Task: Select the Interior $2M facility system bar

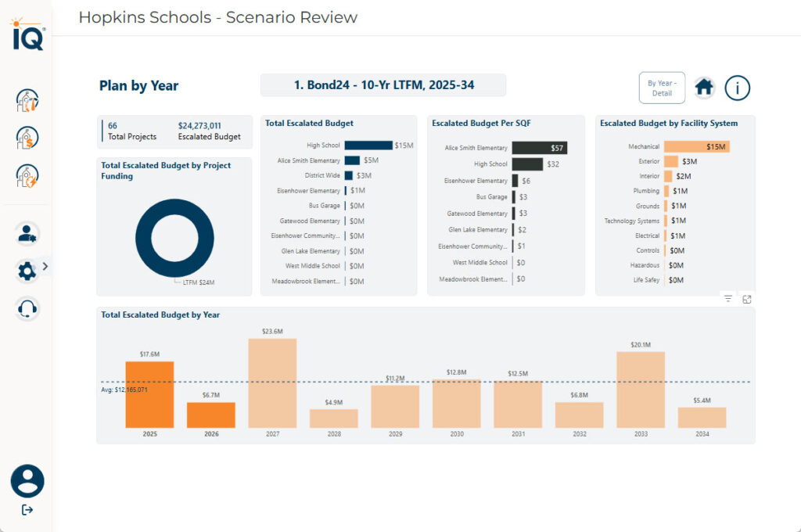Action: tap(668, 176)
